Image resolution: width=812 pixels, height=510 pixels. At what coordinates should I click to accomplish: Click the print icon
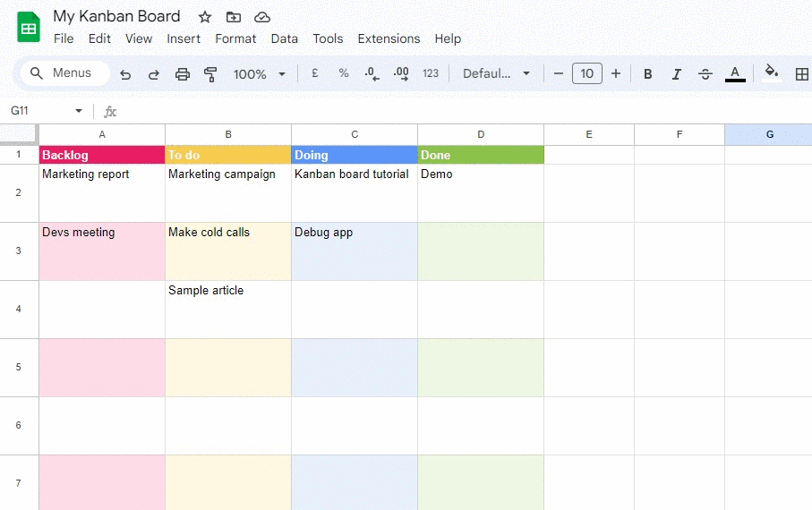pyautogui.click(x=183, y=74)
